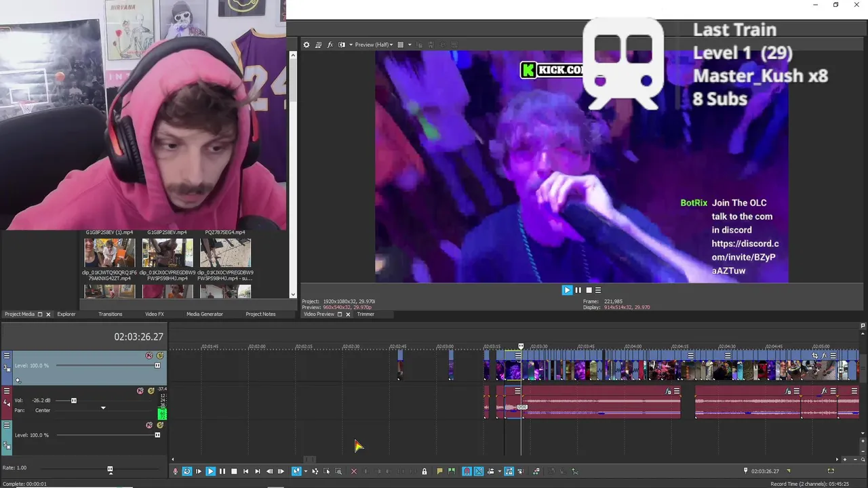Select Envelope Edit tool

pyautogui.click(x=315, y=472)
